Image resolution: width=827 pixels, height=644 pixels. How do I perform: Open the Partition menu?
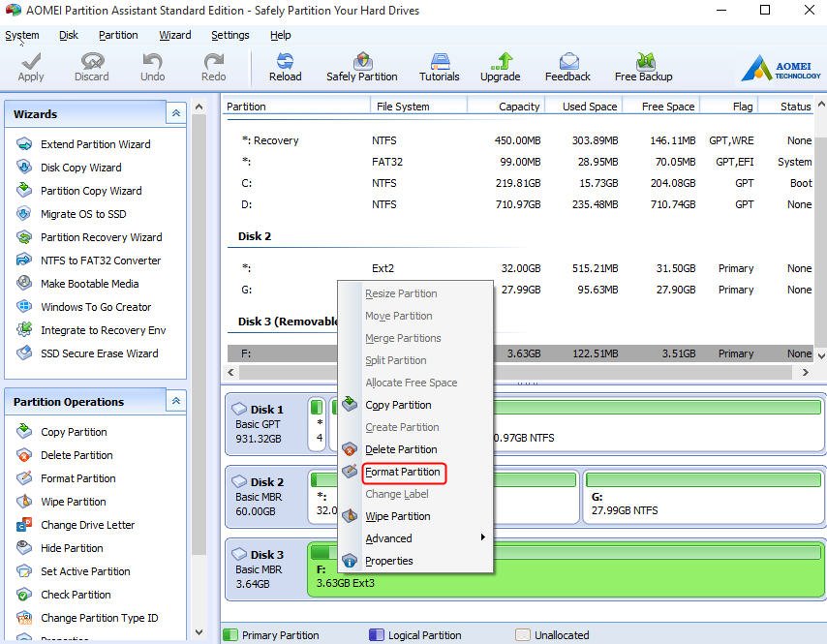click(118, 35)
